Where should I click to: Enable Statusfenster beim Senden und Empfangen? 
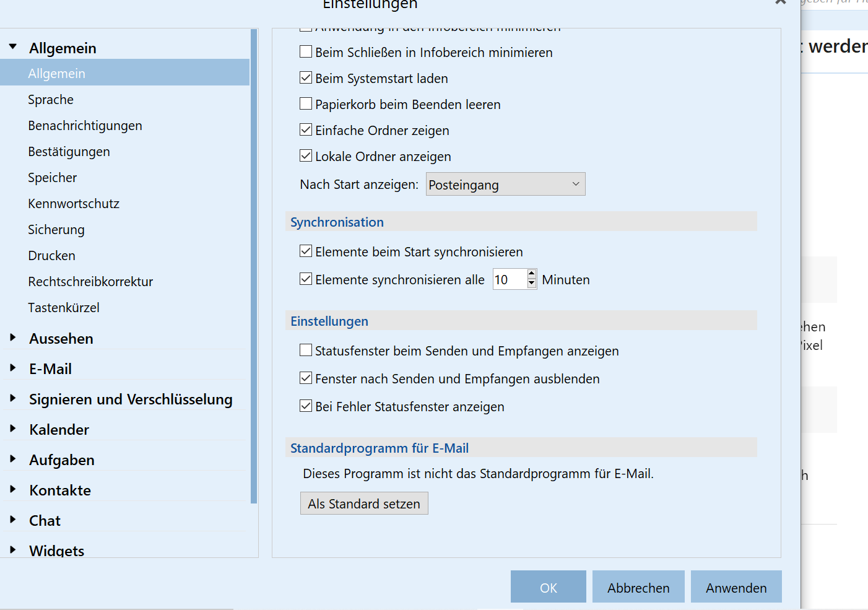[x=306, y=350]
